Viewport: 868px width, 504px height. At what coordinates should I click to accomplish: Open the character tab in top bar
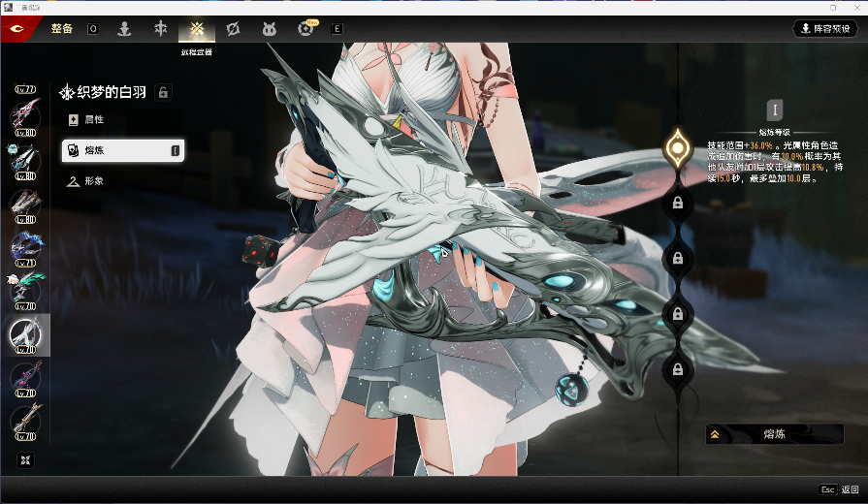tap(124, 28)
